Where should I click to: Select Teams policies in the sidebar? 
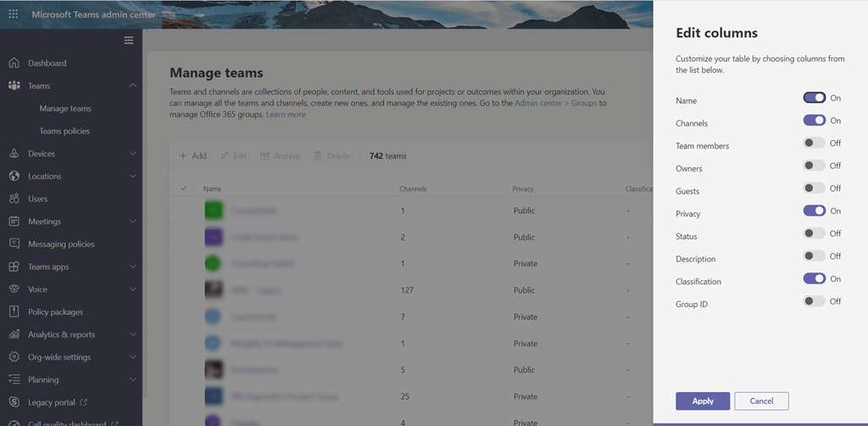64,132
